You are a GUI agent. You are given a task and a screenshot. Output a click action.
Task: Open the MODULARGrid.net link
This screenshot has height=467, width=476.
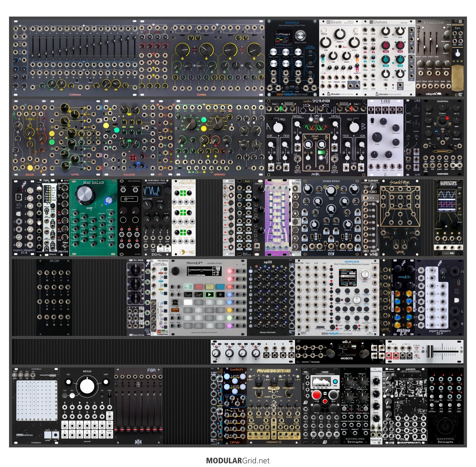(238, 460)
